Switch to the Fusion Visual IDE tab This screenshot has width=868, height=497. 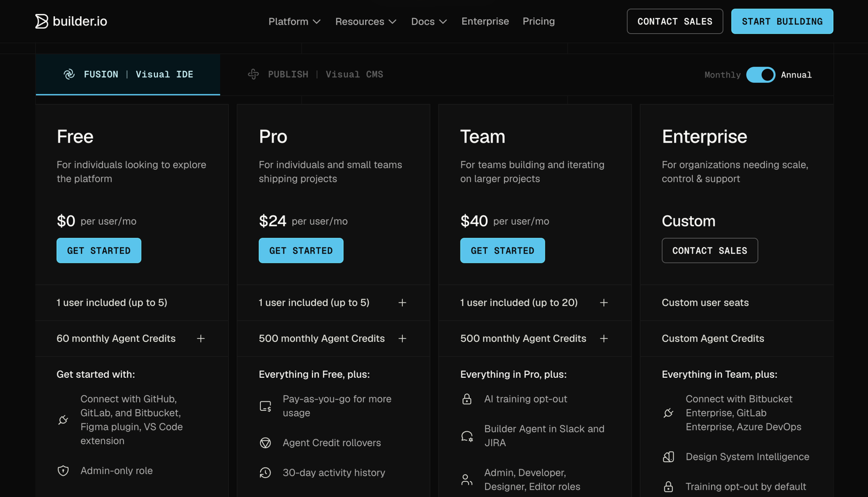click(128, 74)
